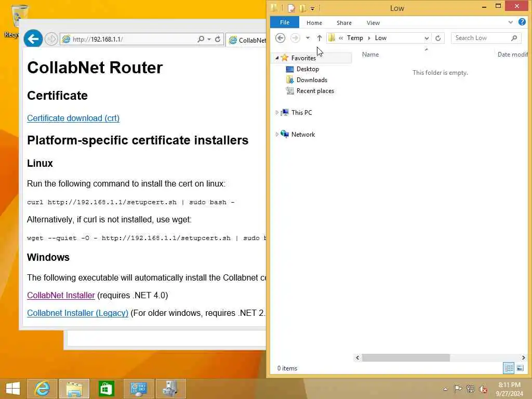Click the Internet Explorer back arrow button
Screen dimensions: 532x399
(33, 39)
